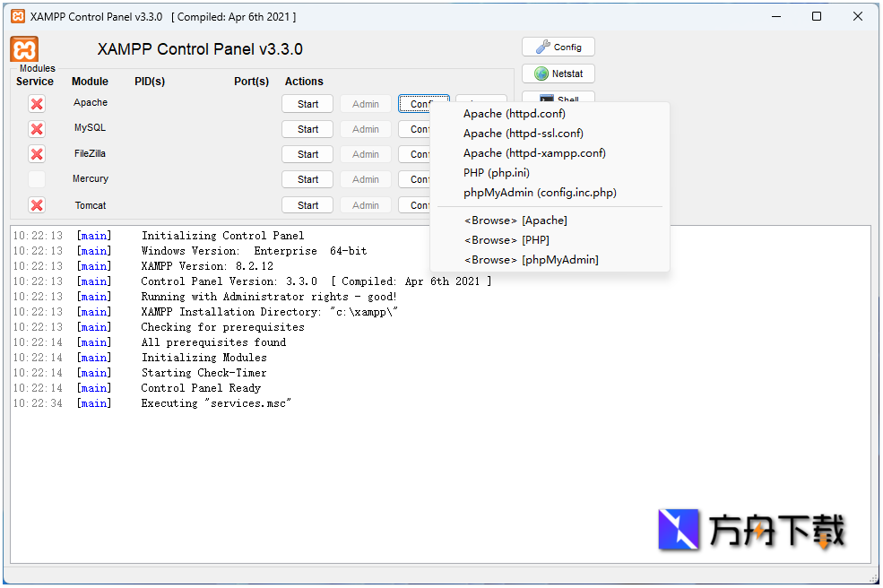Image resolution: width=883 pixels, height=588 pixels.
Task: Toggle the Apache service install checkbox
Action: coord(37,104)
